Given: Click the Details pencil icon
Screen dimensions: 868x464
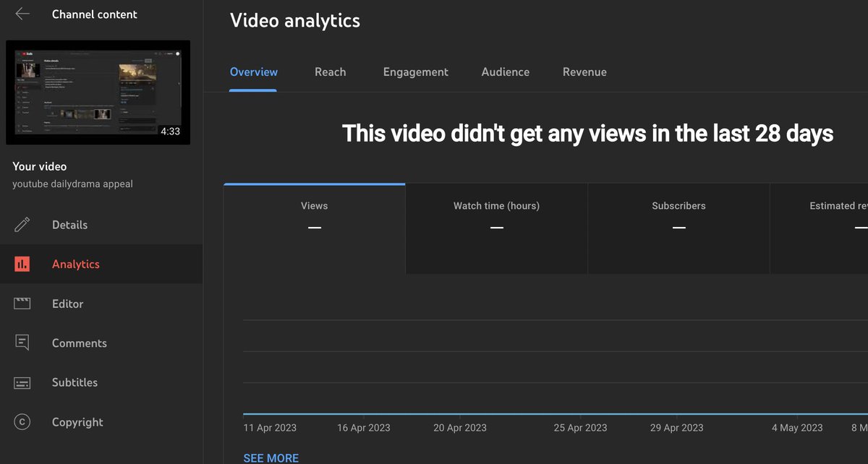Looking at the screenshot, I should [x=22, y=225].
